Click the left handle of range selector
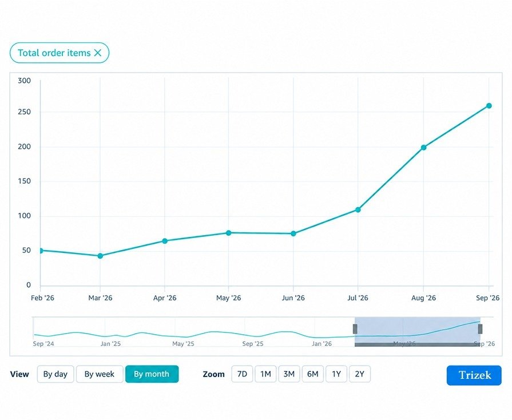This screenshot has height=420, width=512. 355,329
